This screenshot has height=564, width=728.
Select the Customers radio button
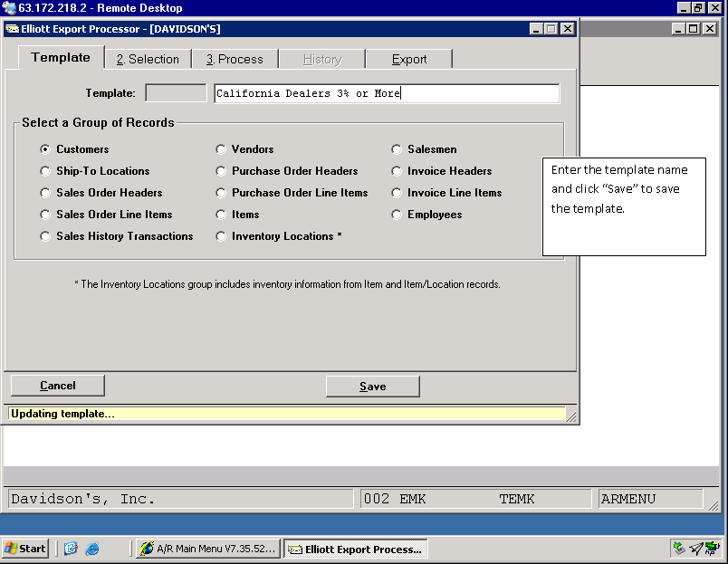pos(45,149)
